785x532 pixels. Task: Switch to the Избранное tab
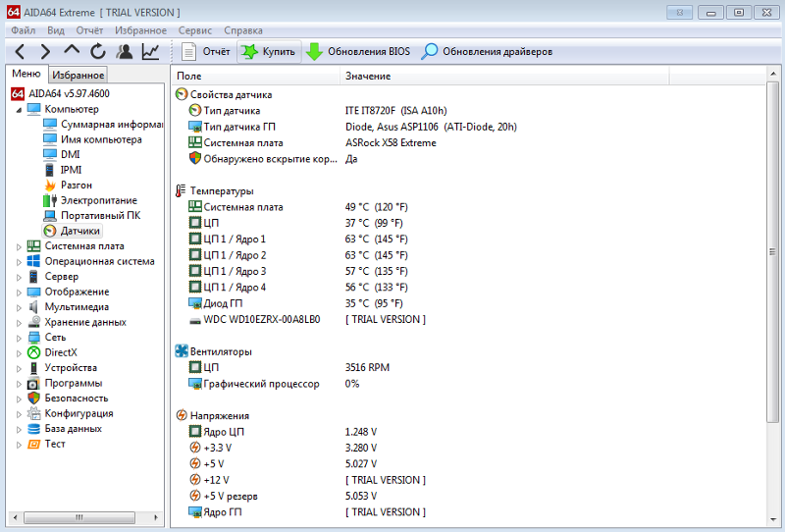[78, 75]
